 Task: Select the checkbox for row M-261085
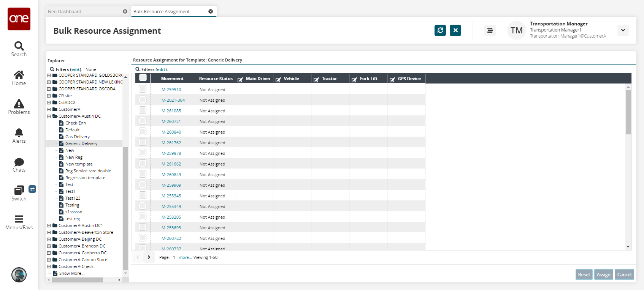click(143, 110)
